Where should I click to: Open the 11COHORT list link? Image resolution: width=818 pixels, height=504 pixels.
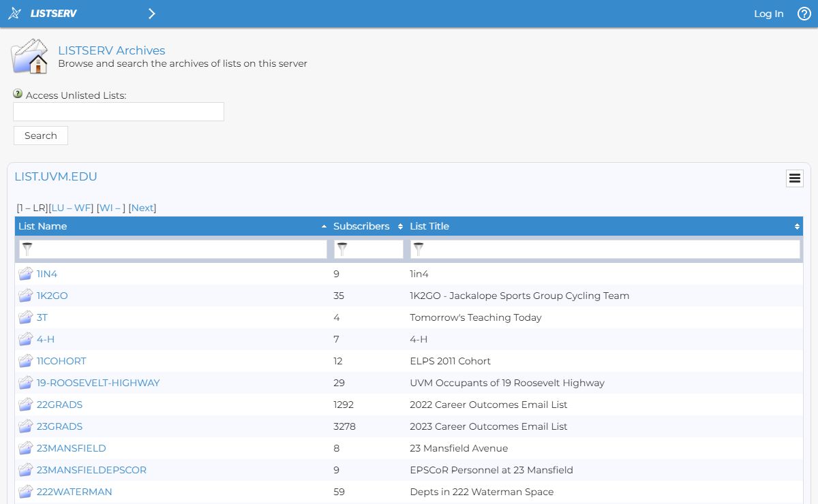61,361
